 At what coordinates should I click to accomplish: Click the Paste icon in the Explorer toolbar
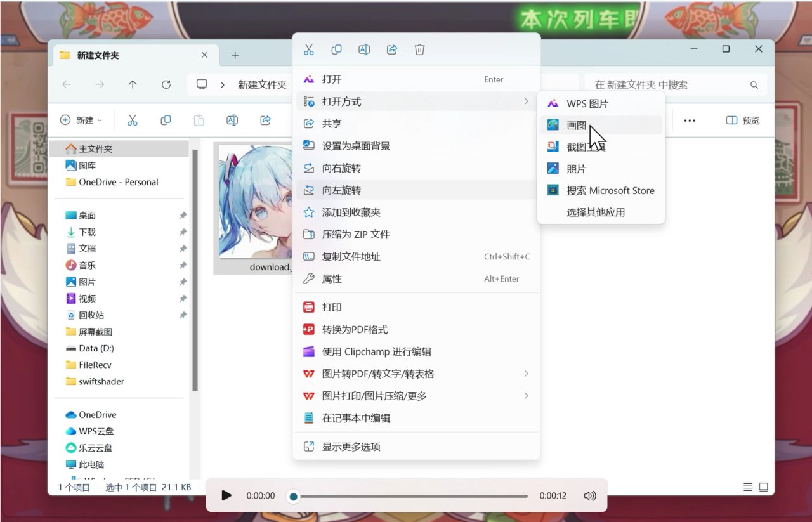pyautogui.click(x=199, y=120)
